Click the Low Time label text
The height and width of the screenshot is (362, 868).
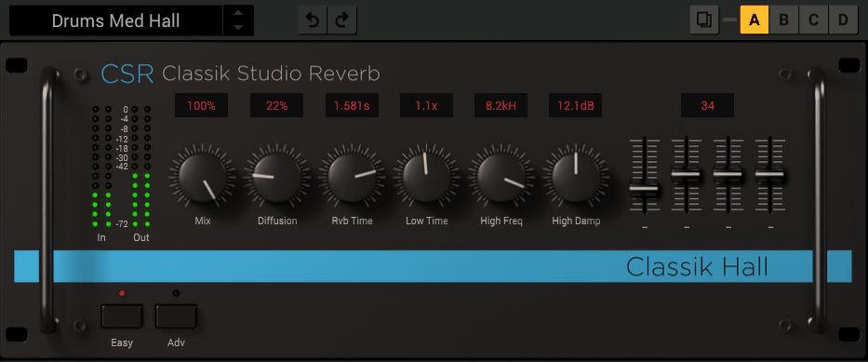click(x=427, y=221)
